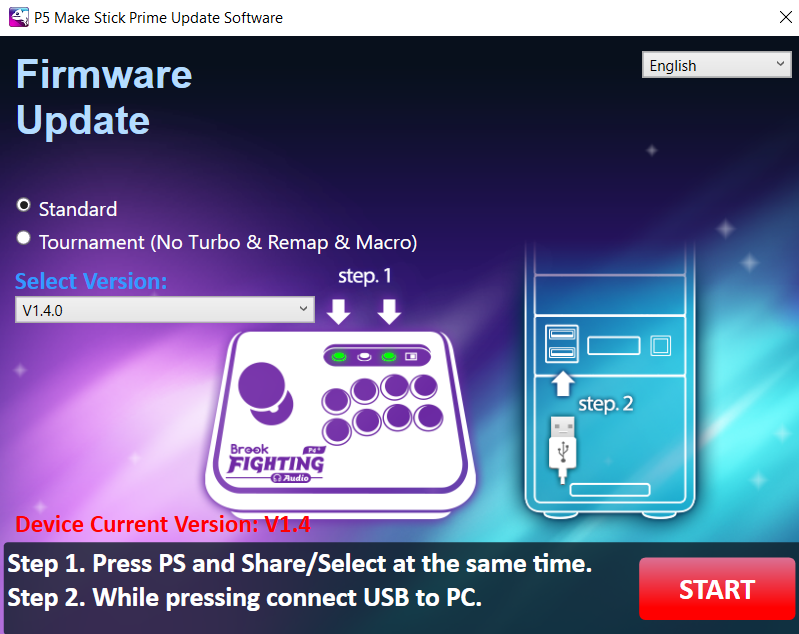Click the PC USB ports icon

coord(562,344)
